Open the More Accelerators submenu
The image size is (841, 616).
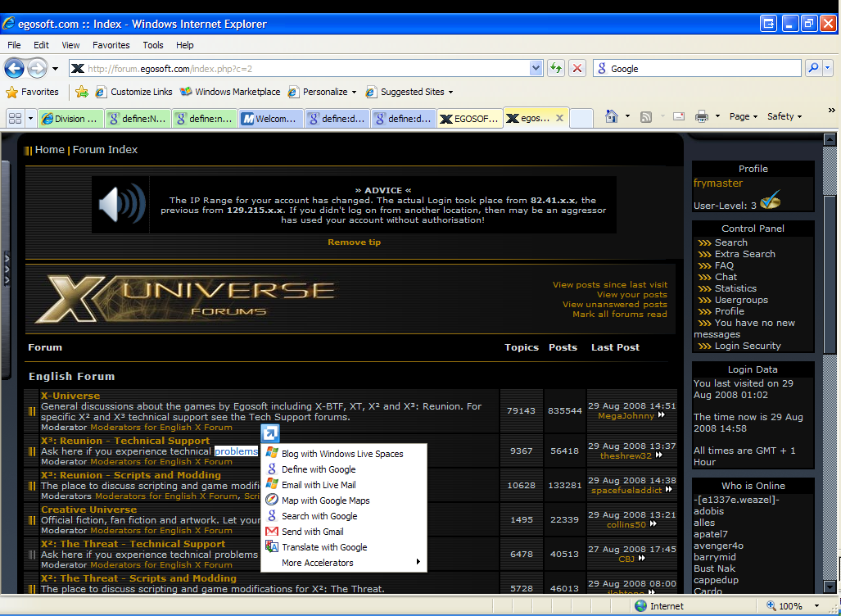344,563
